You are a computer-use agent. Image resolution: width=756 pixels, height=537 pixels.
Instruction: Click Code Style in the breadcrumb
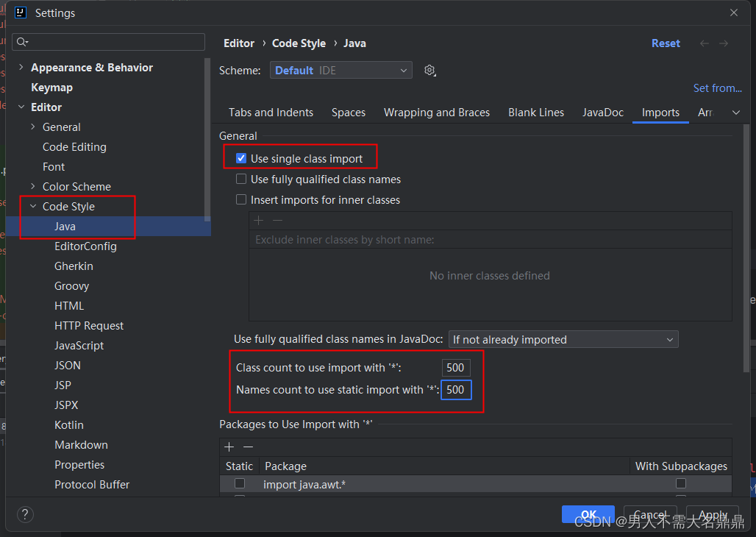299,43
